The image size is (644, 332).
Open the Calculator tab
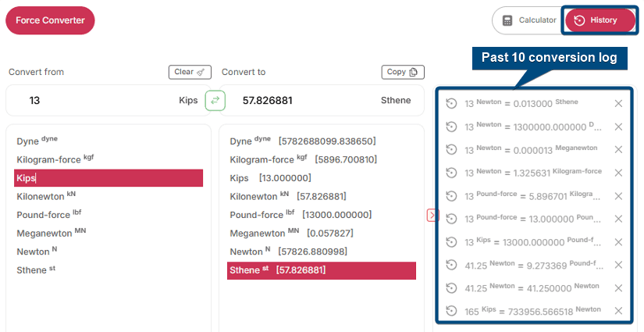click(530, 20)
